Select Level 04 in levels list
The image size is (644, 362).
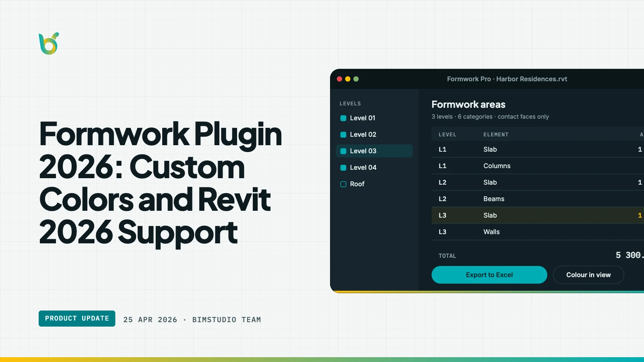374,167
